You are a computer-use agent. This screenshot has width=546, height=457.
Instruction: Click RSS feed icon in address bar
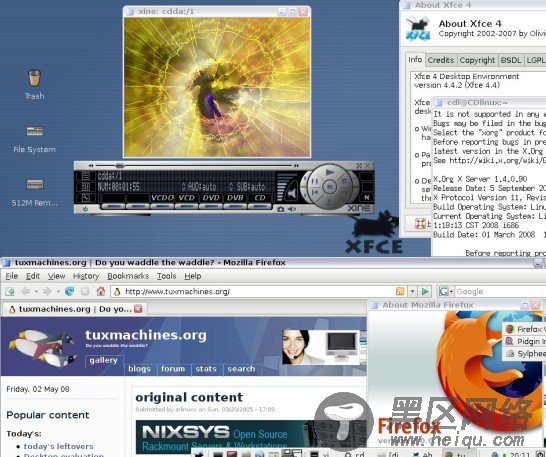click(x=400, y=291)
